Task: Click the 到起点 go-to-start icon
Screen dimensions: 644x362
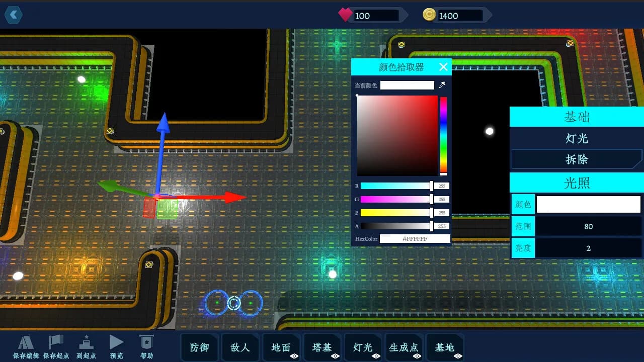Action: pos(87,342)
